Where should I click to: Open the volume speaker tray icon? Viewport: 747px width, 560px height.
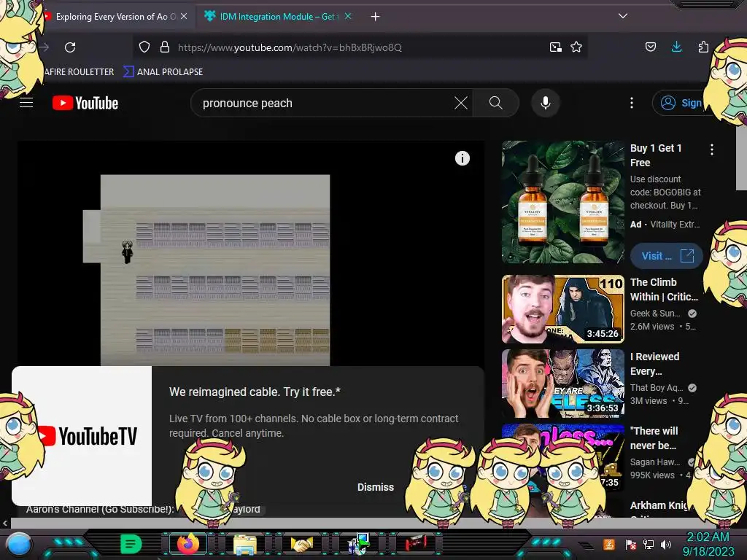pos(666,544)
